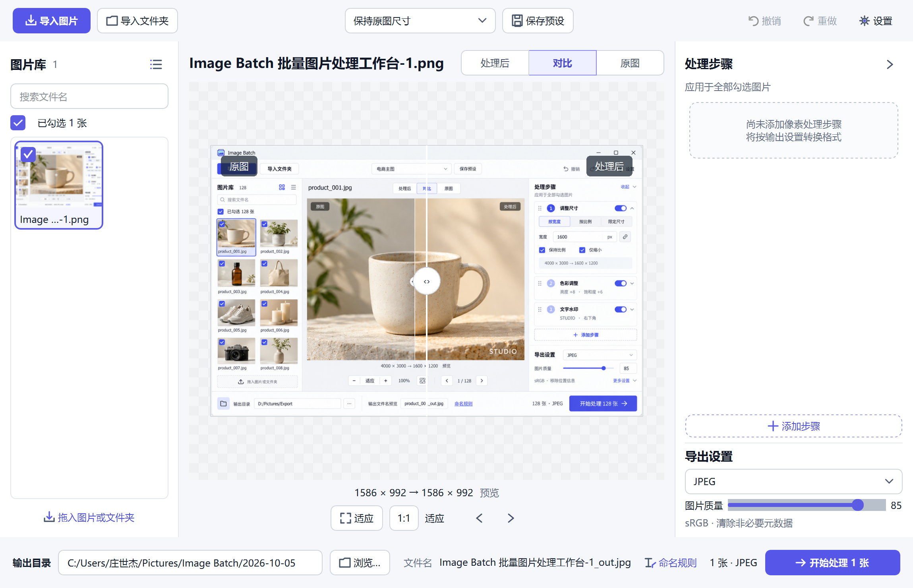Switch to the 原图 view tab
Viewport: 913px width, 588px height.
(x=630, y=63)
